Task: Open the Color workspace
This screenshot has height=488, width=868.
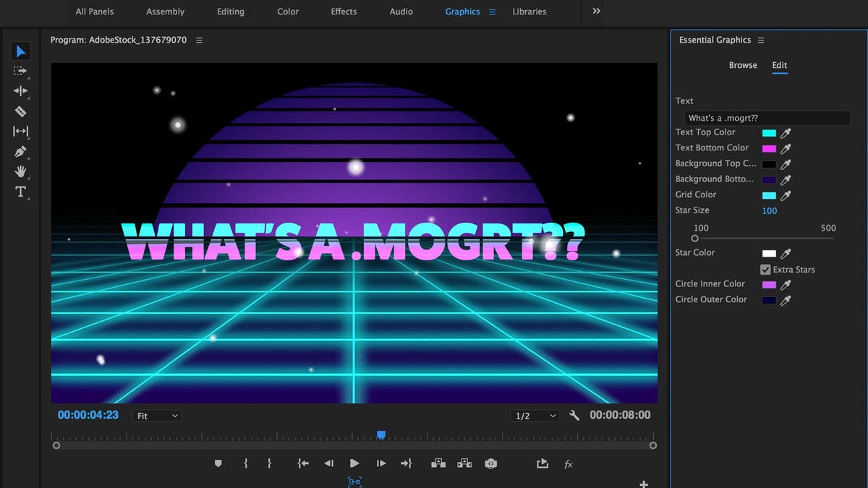Action: coord(287,12)
